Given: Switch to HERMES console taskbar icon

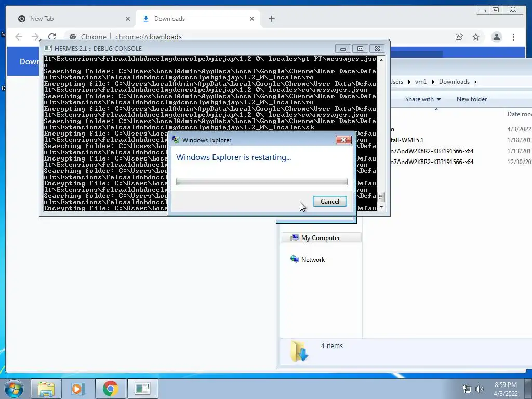Looking at the screenshot, I should [x=142, y=389].
